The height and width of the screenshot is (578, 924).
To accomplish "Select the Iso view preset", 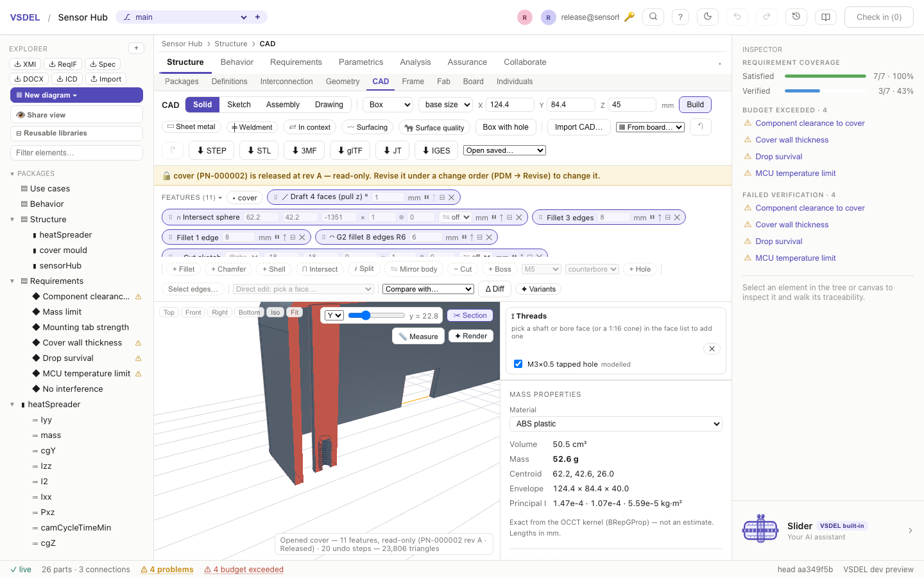I will tap(275, 313).
